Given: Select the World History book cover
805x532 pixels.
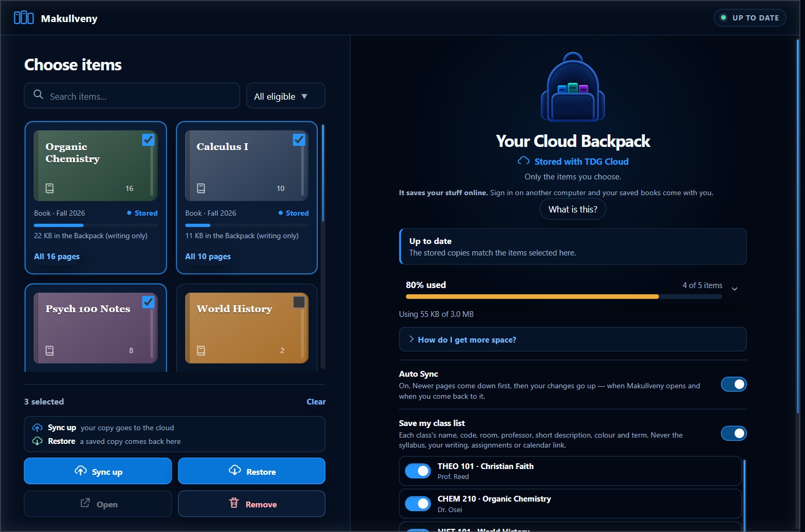Looking at the screenshot, I should tap(247, 328).
